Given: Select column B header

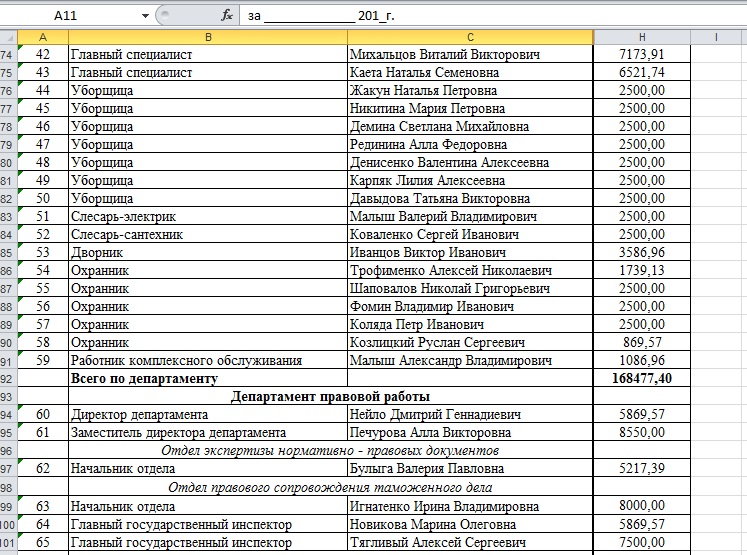Looking at the screenshot, I should [x=207, y=37].
